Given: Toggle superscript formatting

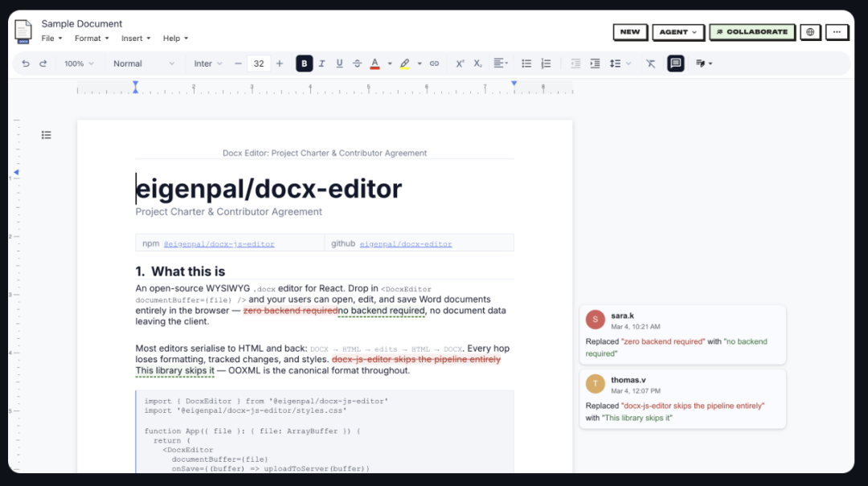Looking at the screenshot, I should [460, 63].
